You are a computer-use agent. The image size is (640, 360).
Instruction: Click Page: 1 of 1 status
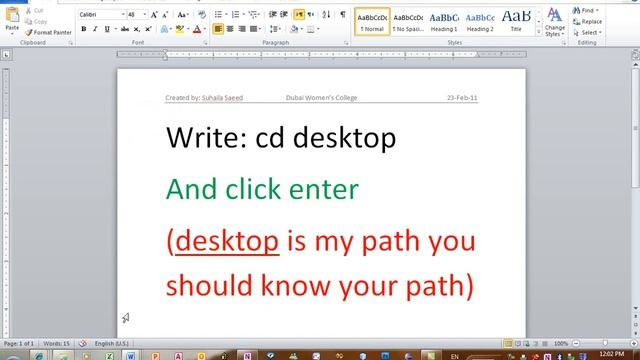(19, 343)
